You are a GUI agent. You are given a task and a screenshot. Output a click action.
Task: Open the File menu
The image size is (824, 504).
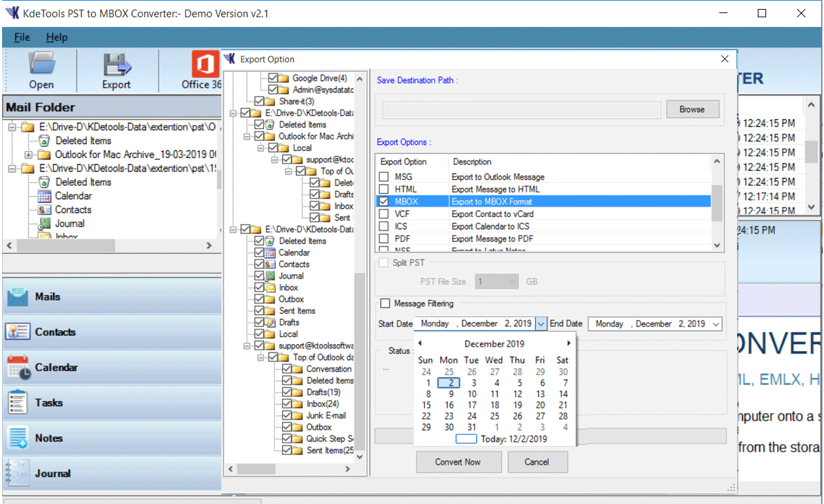pyautogui.click(x=21, y=37)
